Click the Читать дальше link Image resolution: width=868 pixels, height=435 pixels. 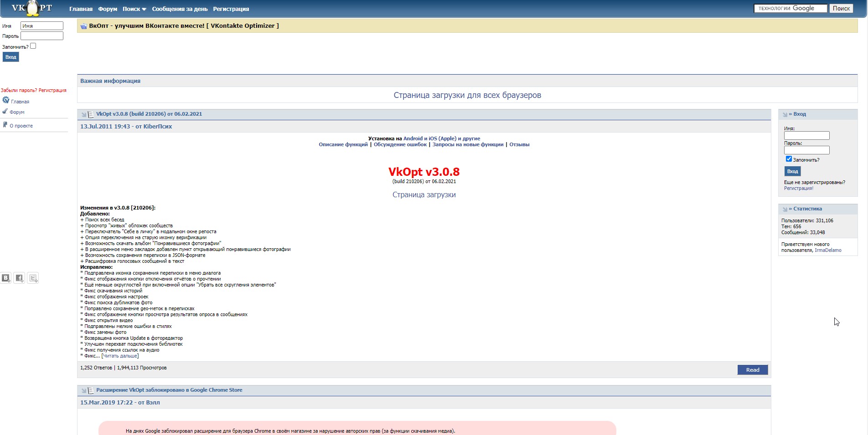(120, 356)
